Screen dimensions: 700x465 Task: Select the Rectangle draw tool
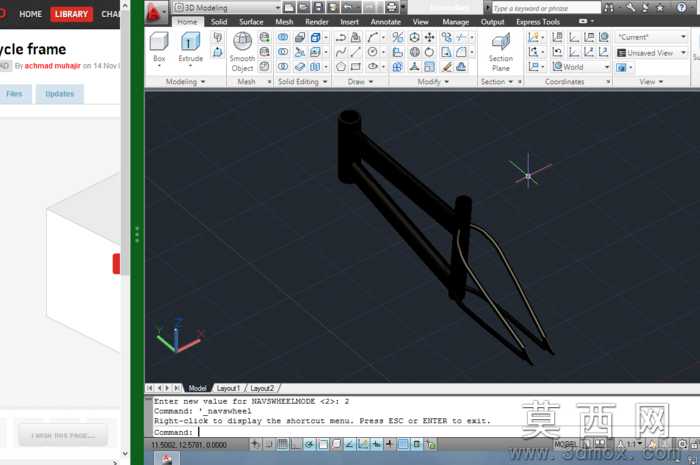[356, 67]
